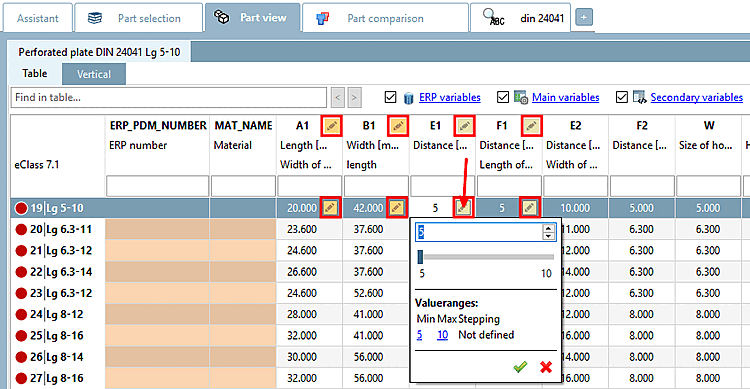Click filter field under F2 column
Viewport: 750px width, 389px height.
642,186
